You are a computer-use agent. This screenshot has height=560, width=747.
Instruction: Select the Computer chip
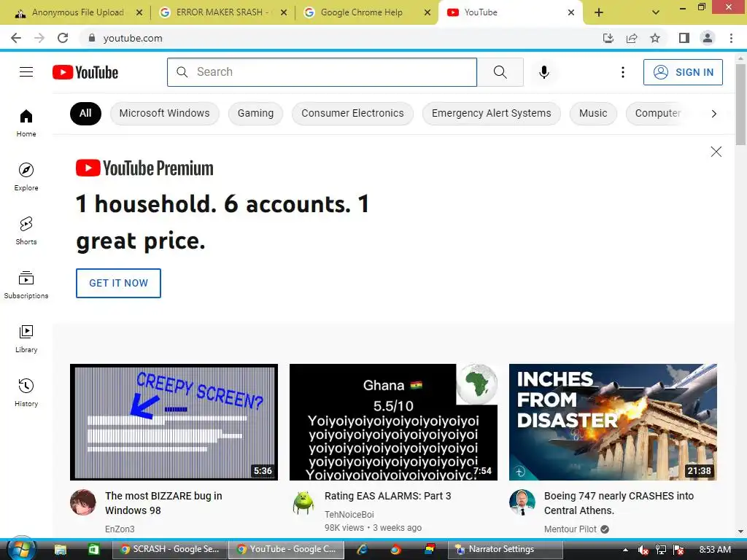[x=657, y=113]
